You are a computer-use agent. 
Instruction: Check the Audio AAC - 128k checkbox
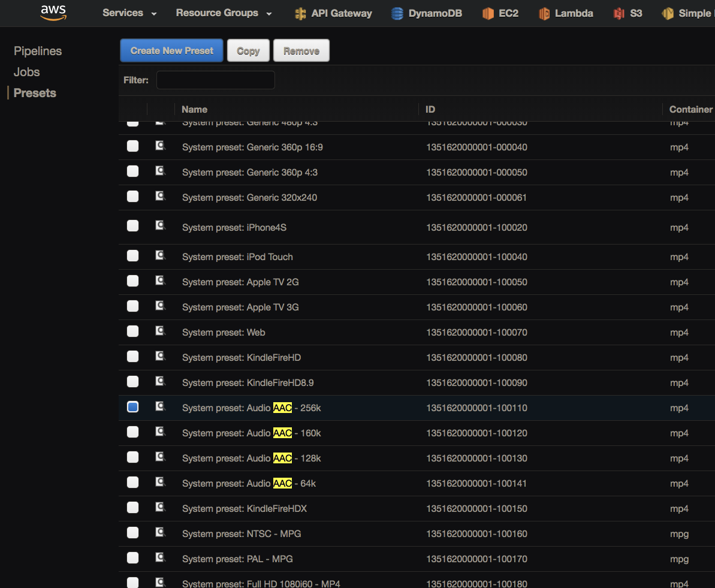[x=132, y=457]
